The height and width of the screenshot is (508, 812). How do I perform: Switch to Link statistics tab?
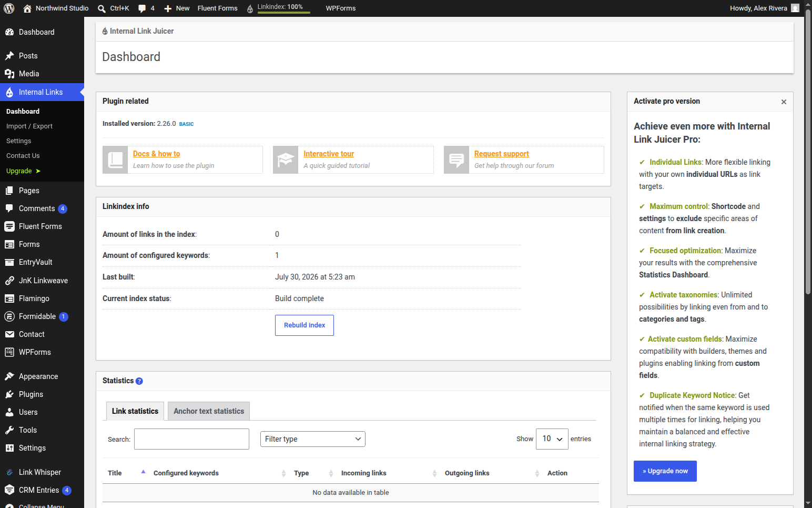(x=135, y=411)
